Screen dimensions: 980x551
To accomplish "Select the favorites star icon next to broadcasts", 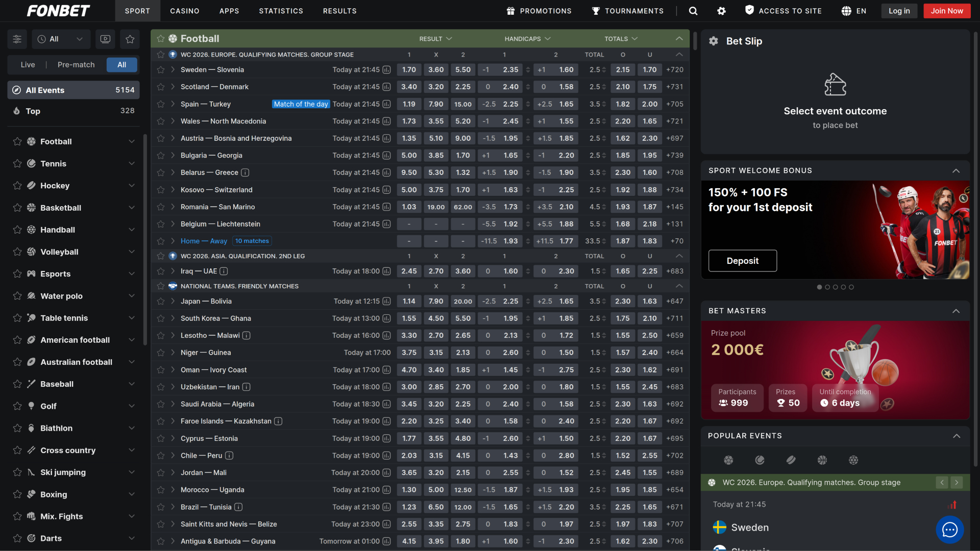I will (x=130, y=39).
